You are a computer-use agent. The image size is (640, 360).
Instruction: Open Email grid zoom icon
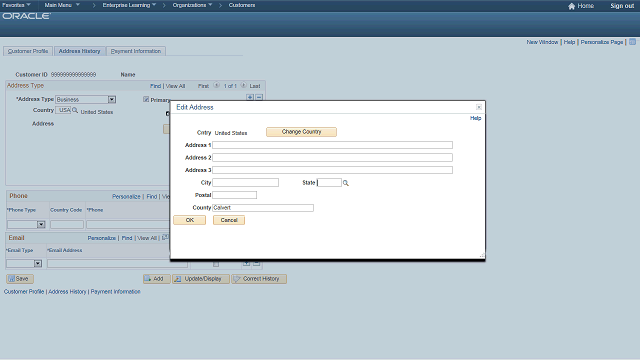pos(165,237)
